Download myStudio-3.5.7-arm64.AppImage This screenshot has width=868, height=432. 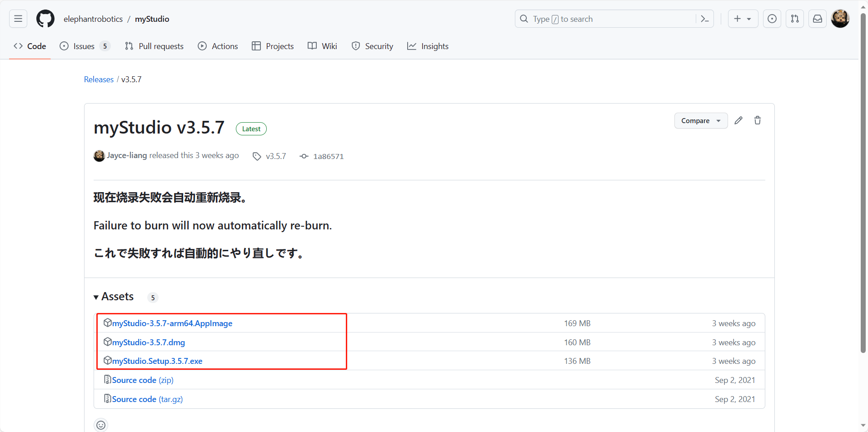(x=172, y=323)
